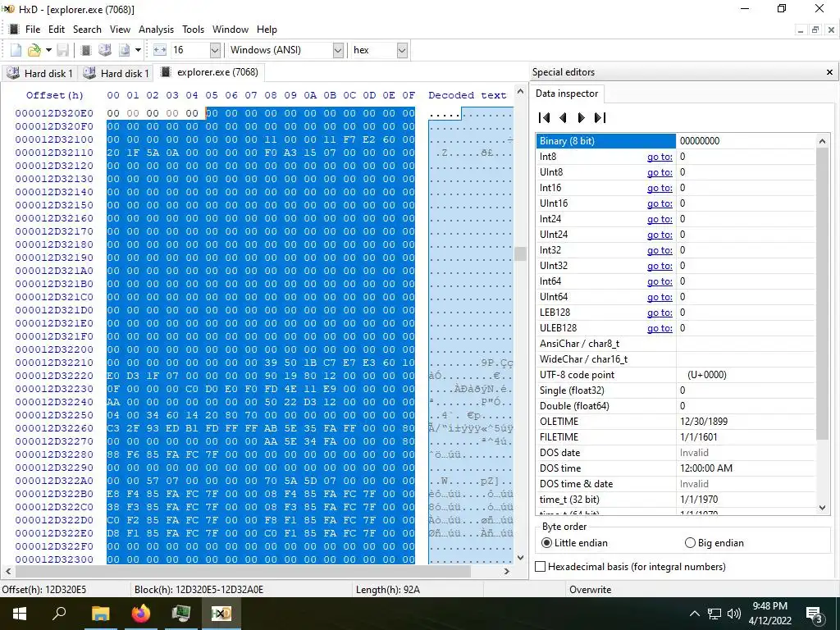Open the Help menu

(x=267, y=30)
